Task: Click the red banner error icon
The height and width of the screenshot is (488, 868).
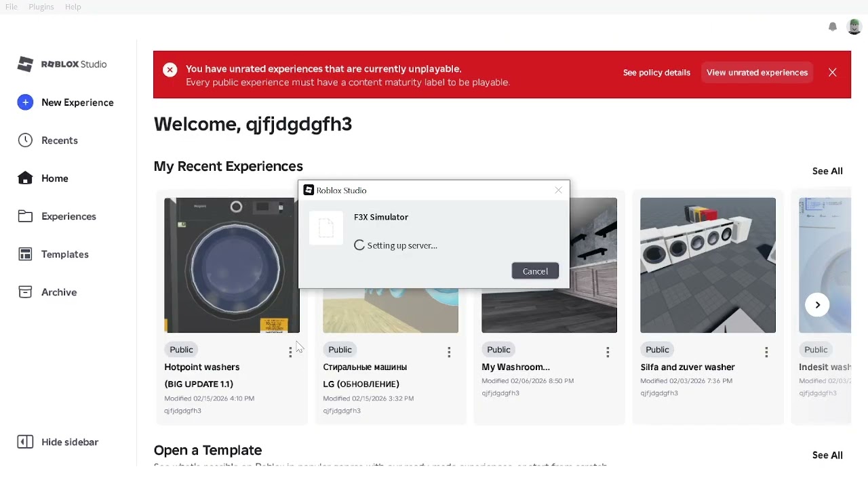Action: point(170,70)
